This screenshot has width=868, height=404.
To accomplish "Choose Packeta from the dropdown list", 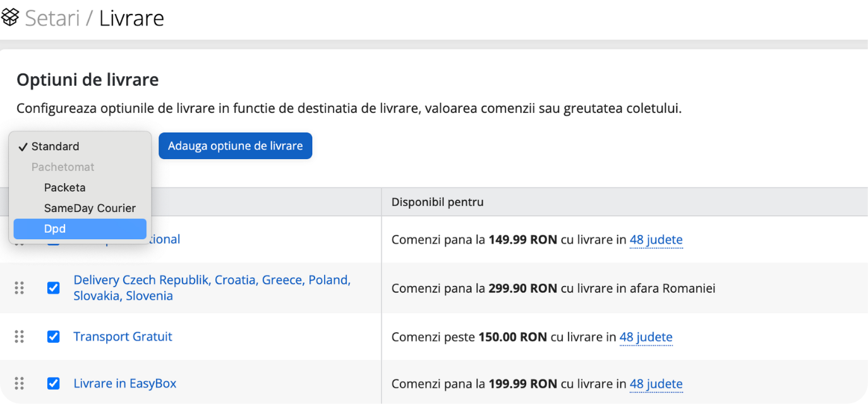I will coord(80,187).
